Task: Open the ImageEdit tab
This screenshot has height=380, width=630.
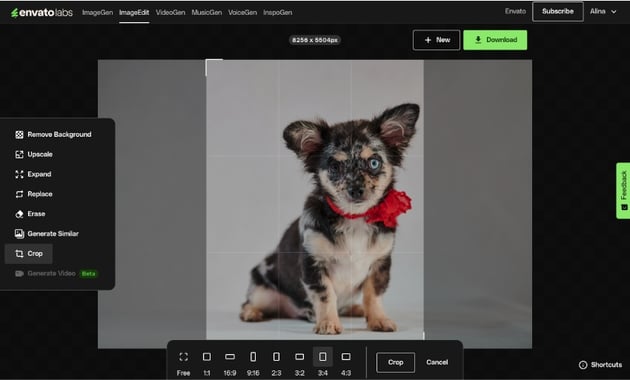Action: [134, 12]
